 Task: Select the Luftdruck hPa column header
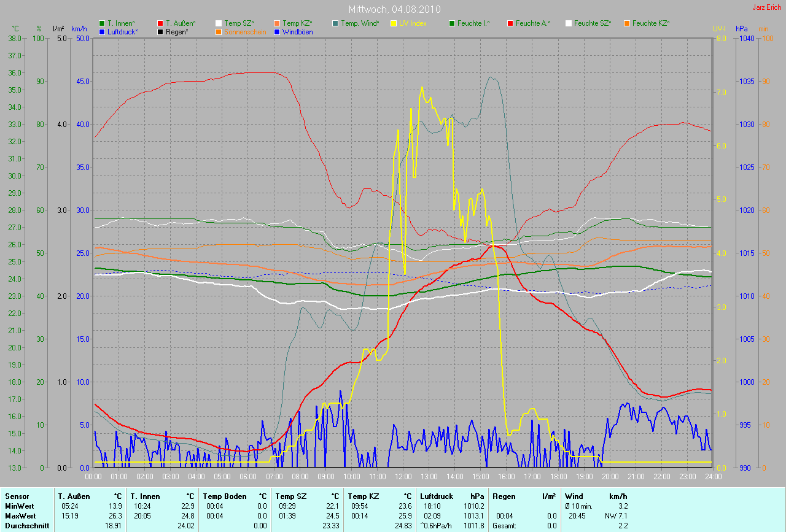click(452, 496)
